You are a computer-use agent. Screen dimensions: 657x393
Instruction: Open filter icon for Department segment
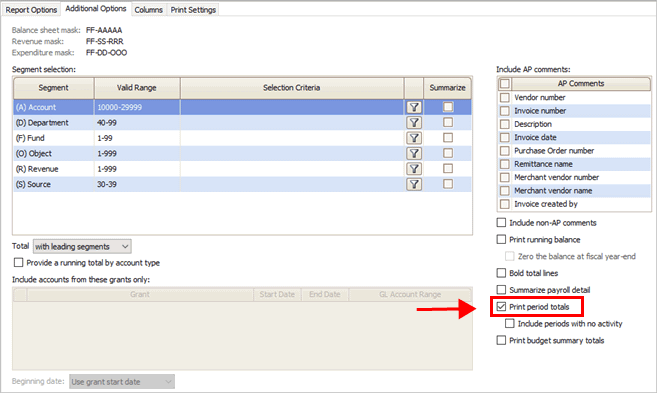point(414,123)
